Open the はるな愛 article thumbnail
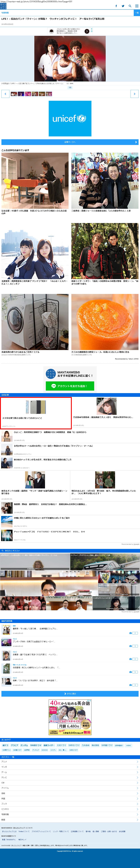The image size is (140, 868). pyautogui.click(x=35, y=181)
